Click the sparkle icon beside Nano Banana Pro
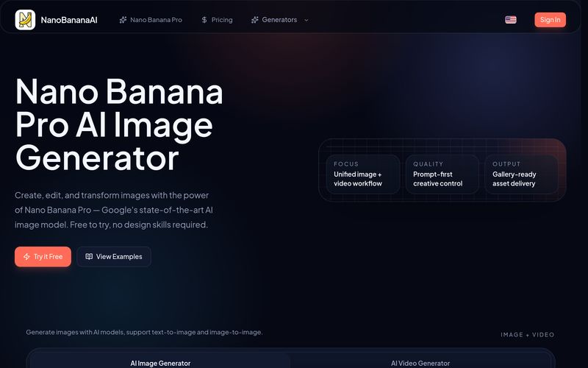Screen dimensions: 588x368 point(123,20)
